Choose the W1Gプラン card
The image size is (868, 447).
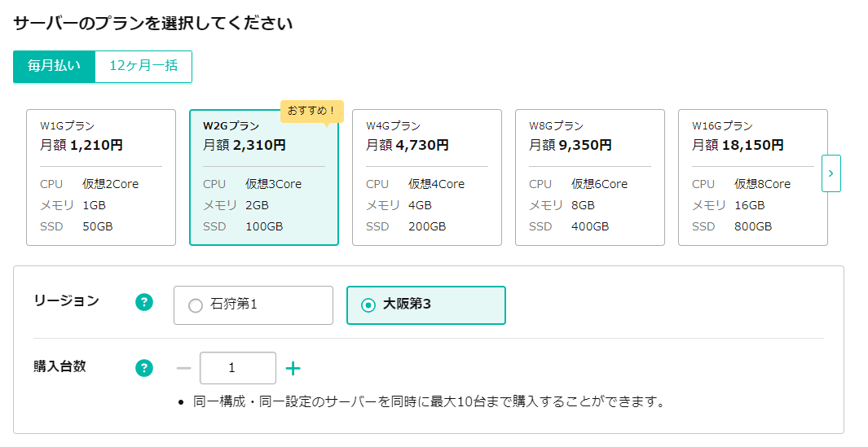[x=101, y=177]
